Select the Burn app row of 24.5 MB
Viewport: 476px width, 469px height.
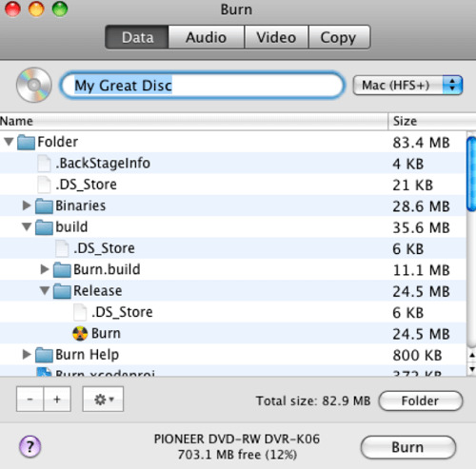tap(233, 334)
